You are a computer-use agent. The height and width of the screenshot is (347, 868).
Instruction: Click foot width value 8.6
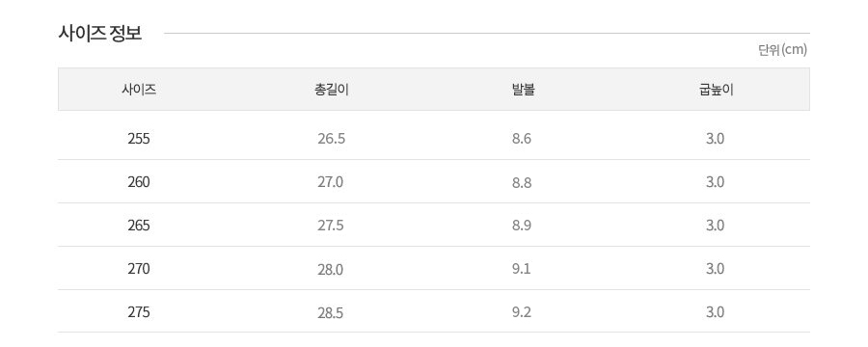click(x=522, y=139)
